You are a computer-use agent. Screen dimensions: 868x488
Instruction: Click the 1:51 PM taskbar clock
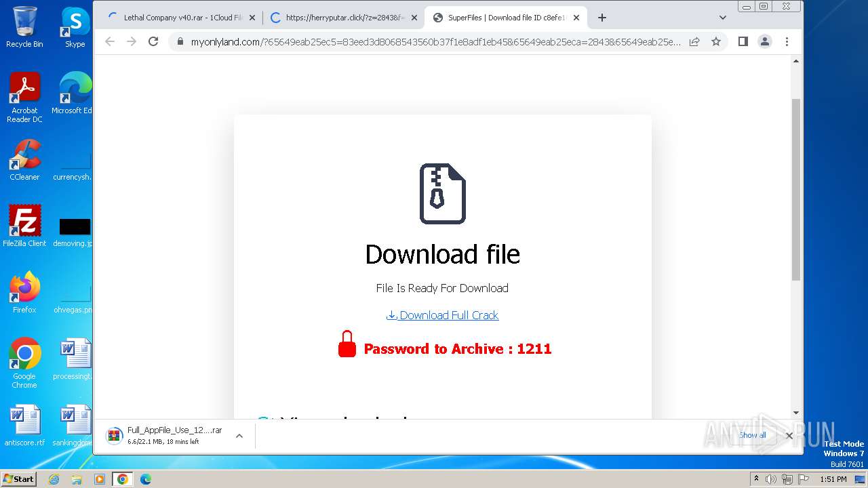(x=833, y=479)
